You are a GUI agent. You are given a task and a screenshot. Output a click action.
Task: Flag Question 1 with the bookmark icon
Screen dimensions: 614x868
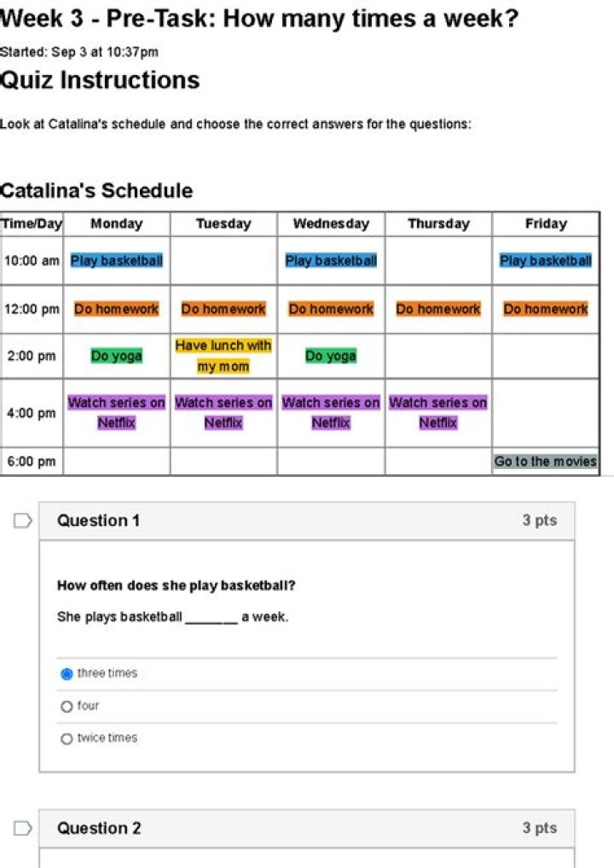[23, 520]
